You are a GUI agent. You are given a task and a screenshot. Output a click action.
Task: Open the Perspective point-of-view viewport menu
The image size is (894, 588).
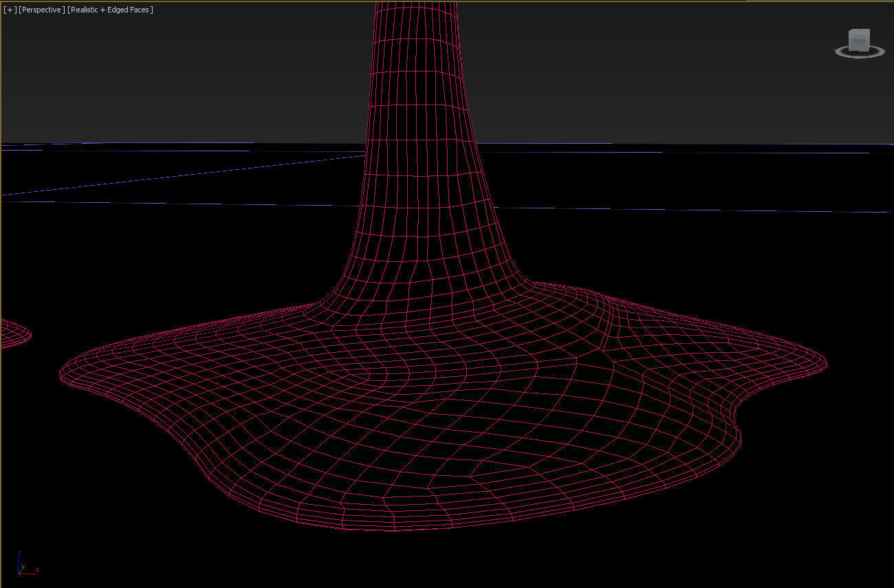pos(42,10)
